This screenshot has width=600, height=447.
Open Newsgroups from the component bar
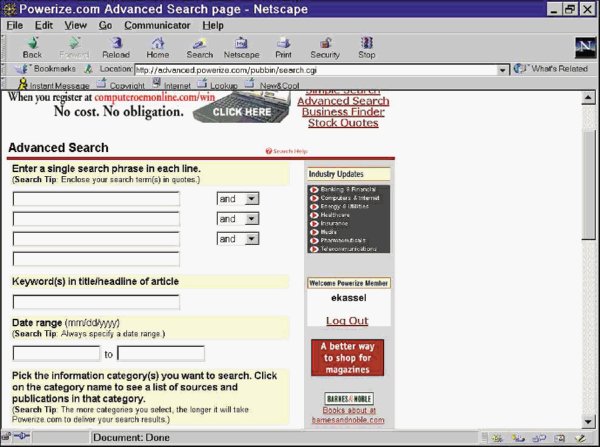pos(539,437)
